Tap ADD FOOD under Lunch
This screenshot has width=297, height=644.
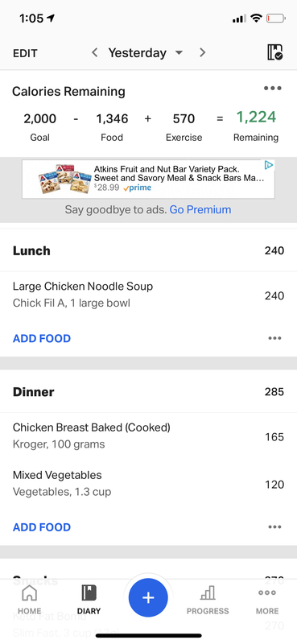42,338
